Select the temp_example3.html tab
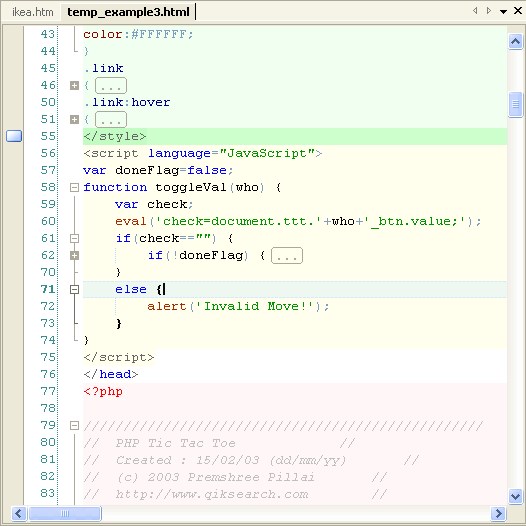526x526 pixels. click(x=128, y=12)
